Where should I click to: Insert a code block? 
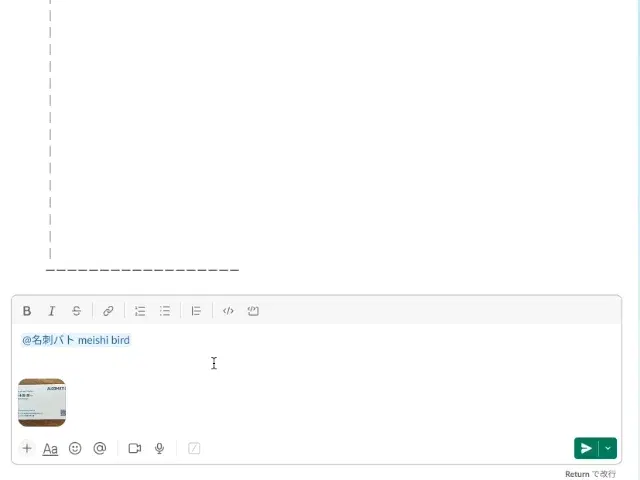pyautogui.click(x=253, y=311)
